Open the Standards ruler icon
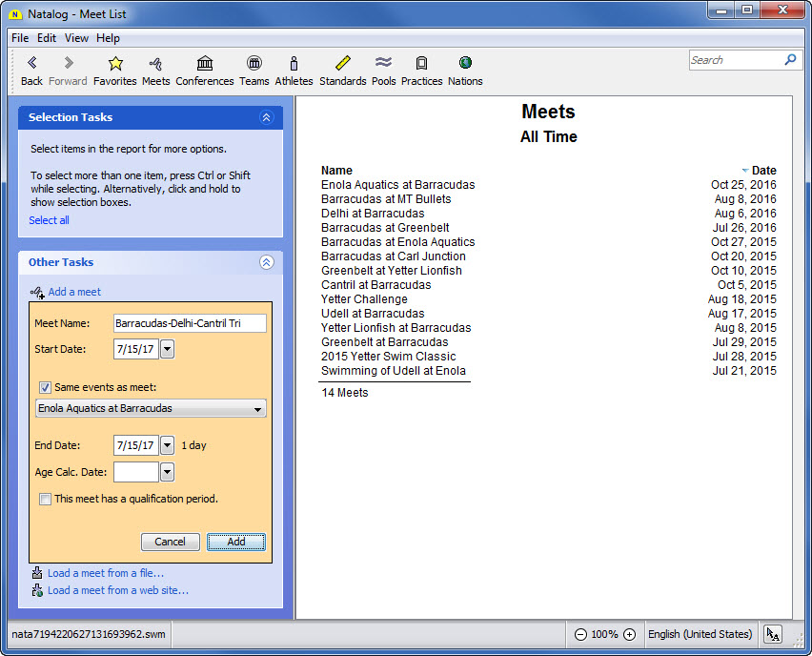Image resolution: width=812 pixels, height=656 pixels. click(x=343, y=64)
